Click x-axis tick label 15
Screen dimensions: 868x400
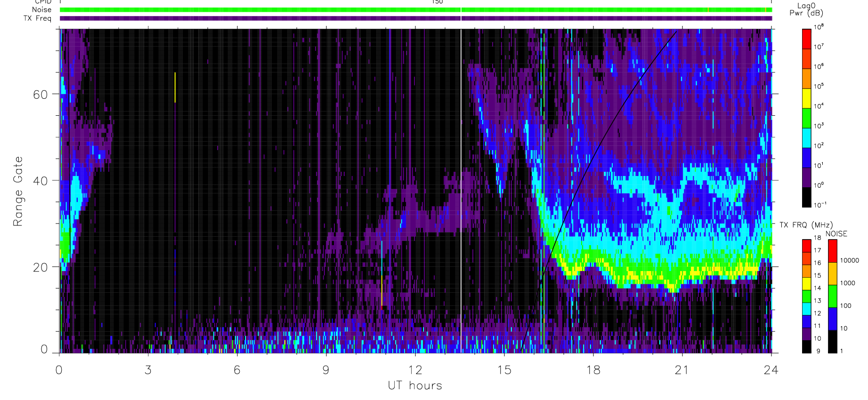click(504, 370)
